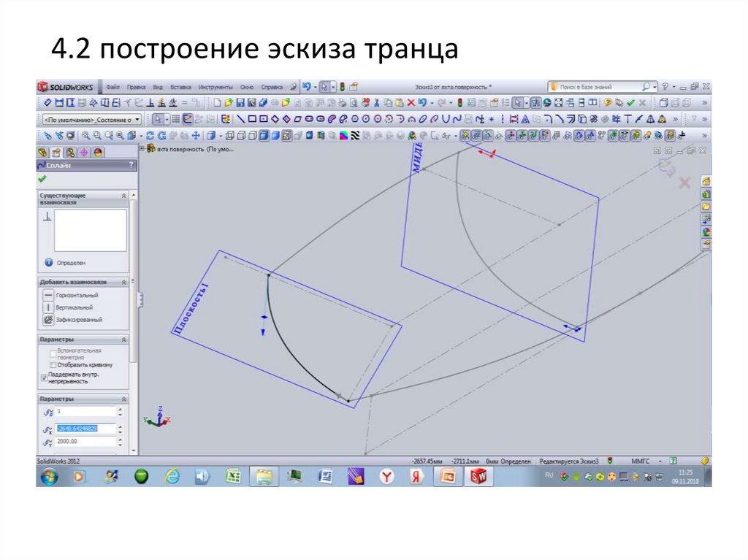
Task: Open the Вид menu
Action: click(x=158, y=87)
